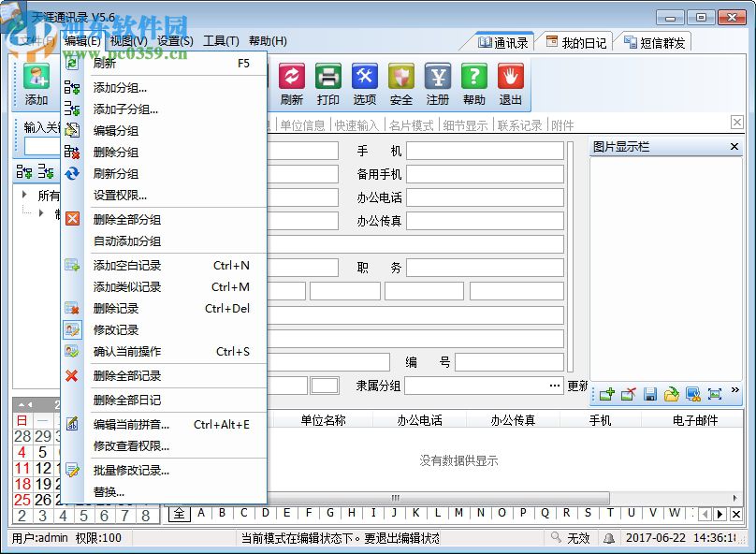Click the add-picture icon in image panel
756x554 pixels.
(x=606, y=394)
